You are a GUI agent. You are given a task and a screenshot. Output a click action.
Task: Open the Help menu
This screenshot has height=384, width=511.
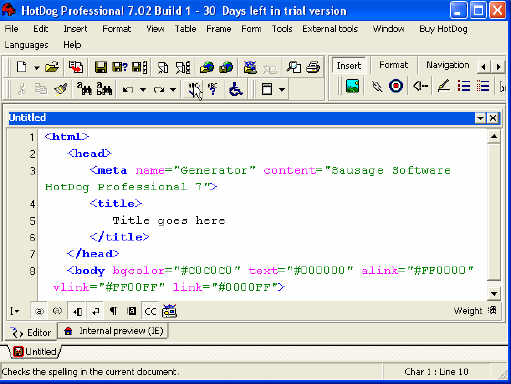[x=72, y=45]
